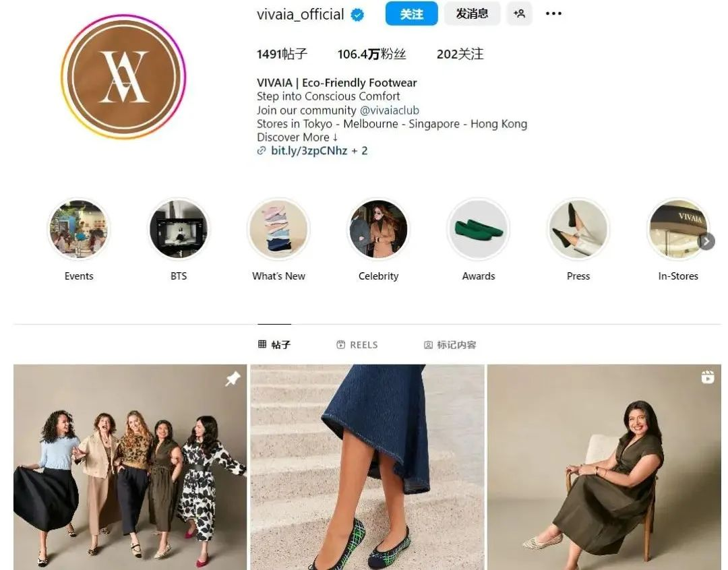Select the 帖子 posts grid tab
The width and height of the screenshot is (728, 570).
[274, 344]
